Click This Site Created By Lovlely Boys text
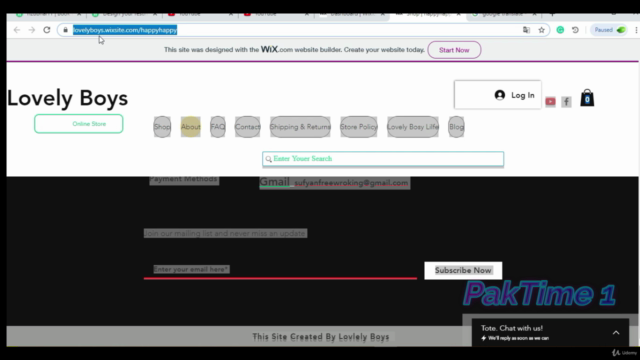Image resolution: width=640 pixels, height=360 pixels. 321,337
